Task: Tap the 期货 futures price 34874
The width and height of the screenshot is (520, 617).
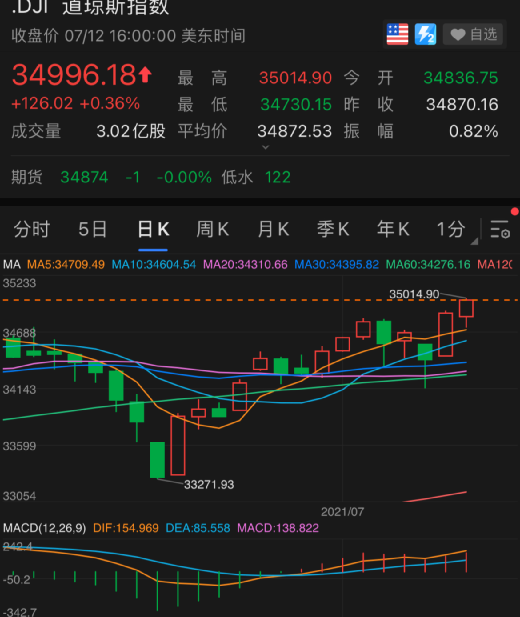Action: (84, 177)
